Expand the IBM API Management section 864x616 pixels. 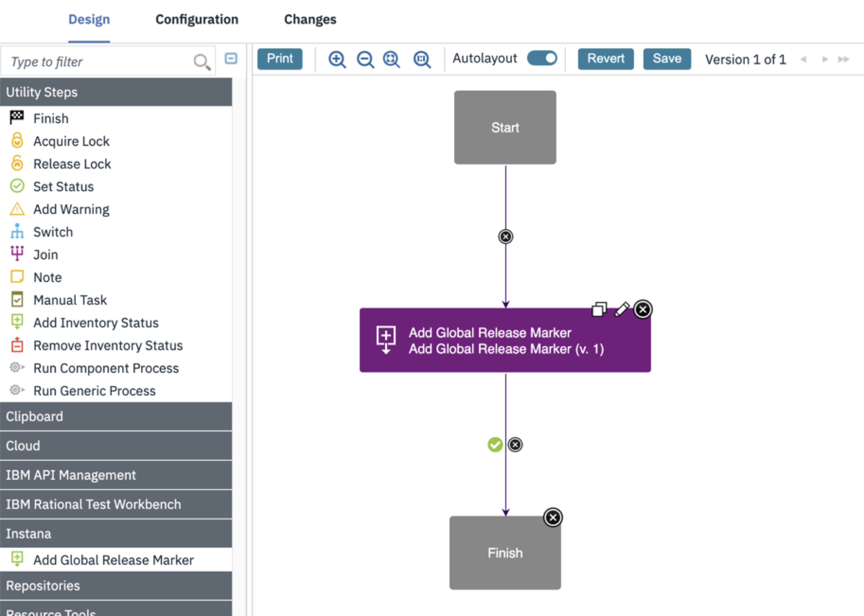pyautogui.click(x=116, y=475)
